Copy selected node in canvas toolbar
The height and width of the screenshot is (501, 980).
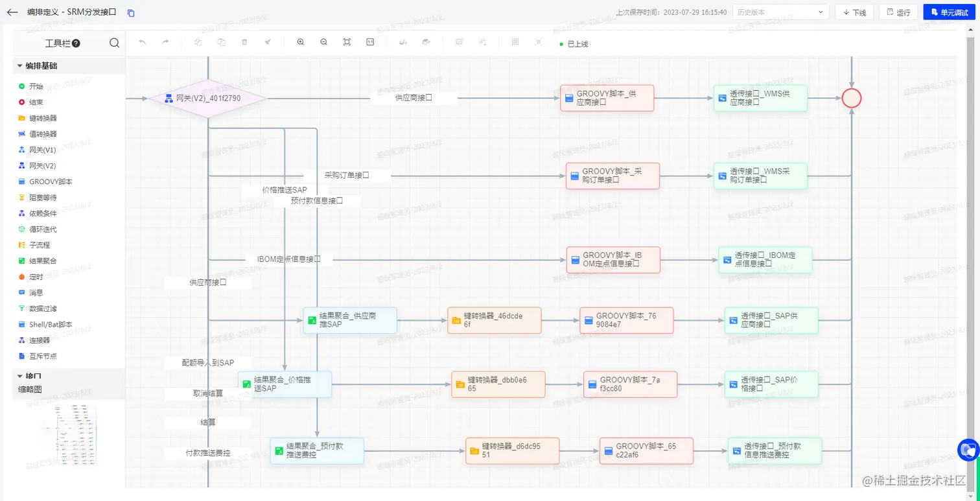(198, 42)
